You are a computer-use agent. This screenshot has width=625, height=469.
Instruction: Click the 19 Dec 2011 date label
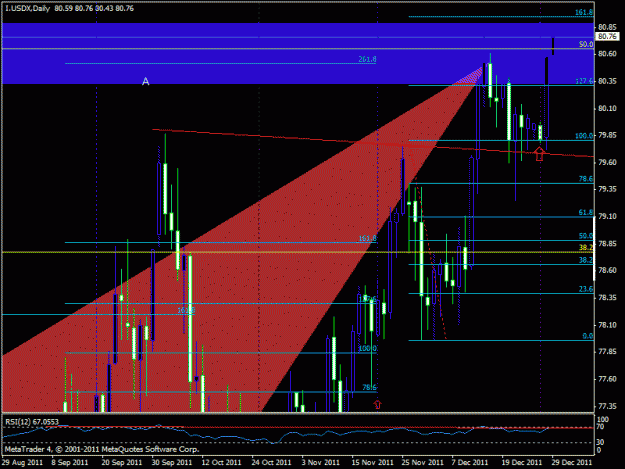pyautogui.click(x=522, y=462)
